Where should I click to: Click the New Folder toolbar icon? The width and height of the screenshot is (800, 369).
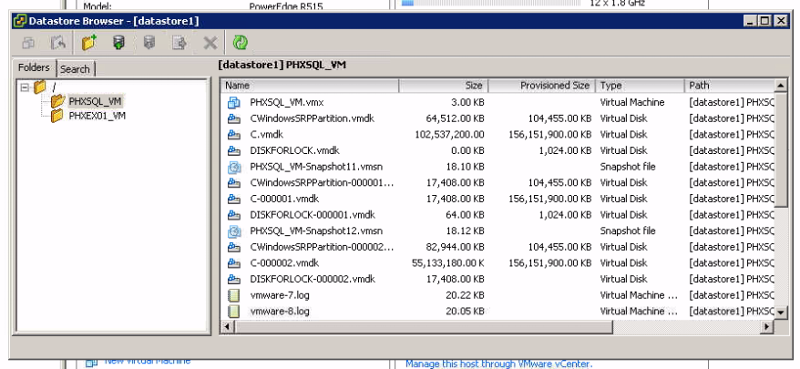tap(89, 42)
